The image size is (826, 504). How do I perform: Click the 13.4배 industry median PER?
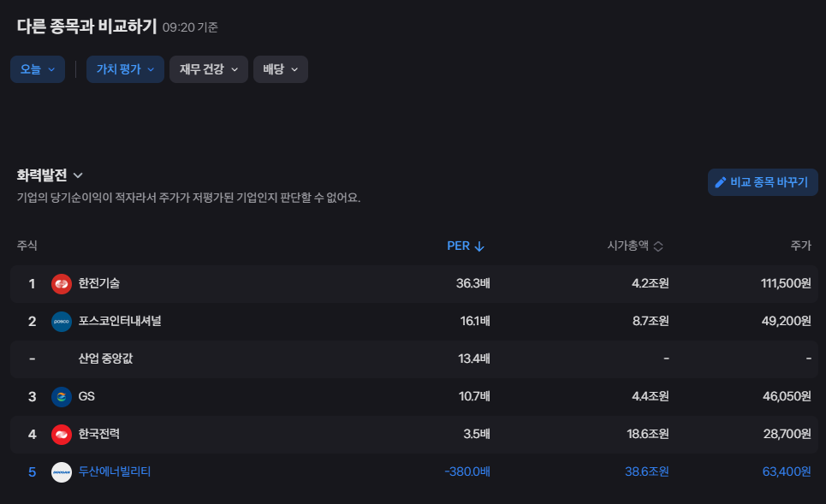coord(474,359)
